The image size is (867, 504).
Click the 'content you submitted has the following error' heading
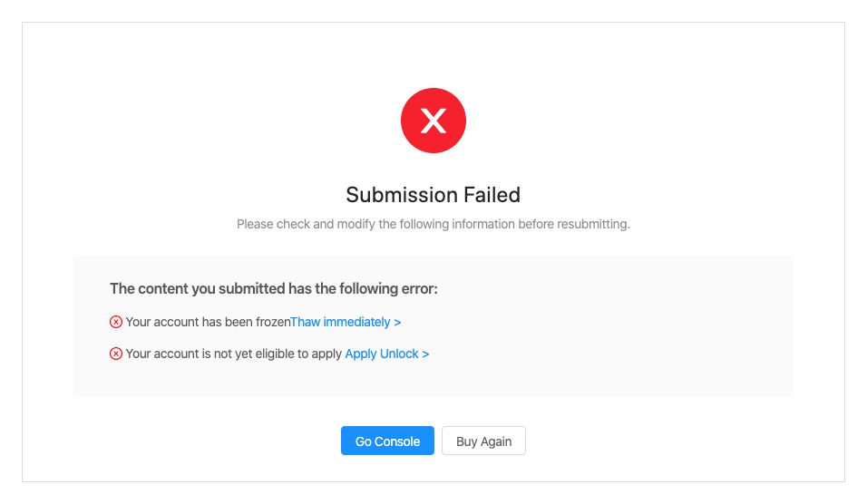tap(273, 289)
